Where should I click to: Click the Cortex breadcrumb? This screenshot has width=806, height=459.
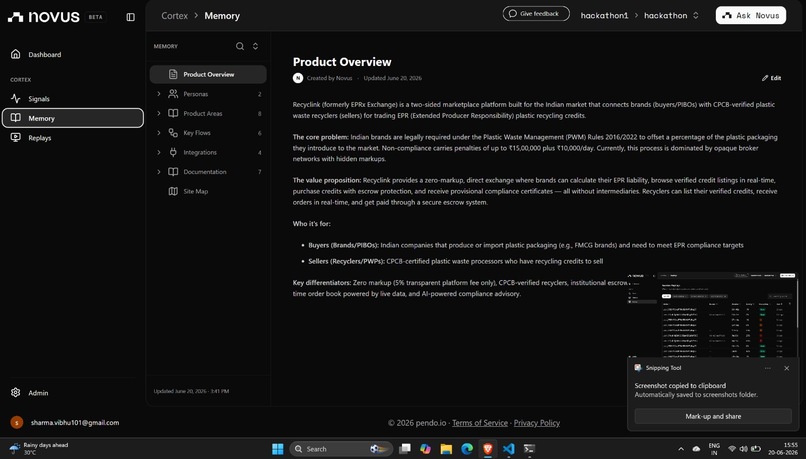click(x=174, y=16)
